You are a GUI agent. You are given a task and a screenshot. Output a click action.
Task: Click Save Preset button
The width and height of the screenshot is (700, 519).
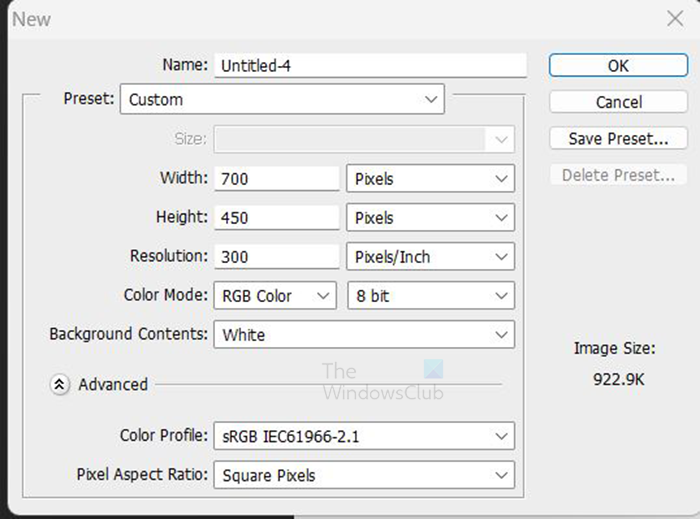(x=618, y=139)
